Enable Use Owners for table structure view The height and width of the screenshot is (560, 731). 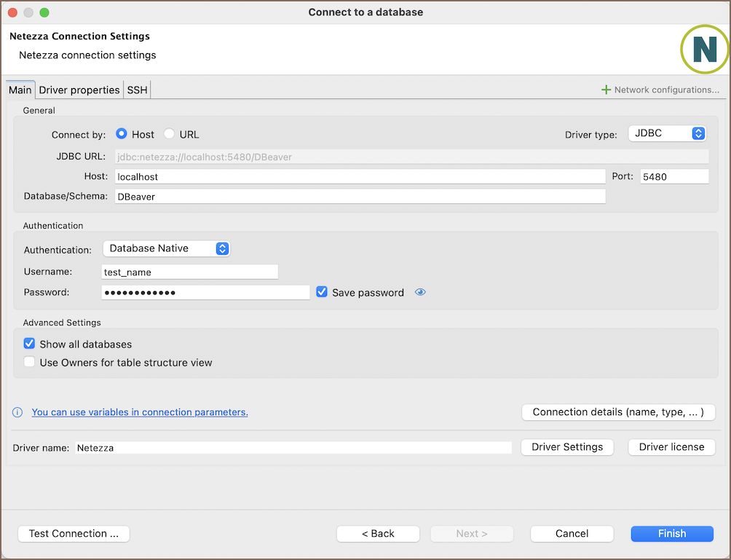[x=30, y=362]
